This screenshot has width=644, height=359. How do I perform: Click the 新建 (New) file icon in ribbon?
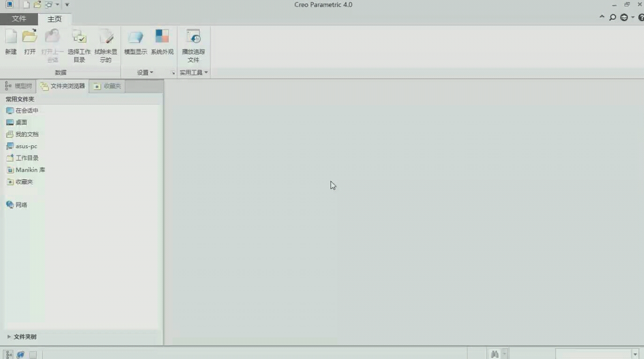[x=11, y=37]
